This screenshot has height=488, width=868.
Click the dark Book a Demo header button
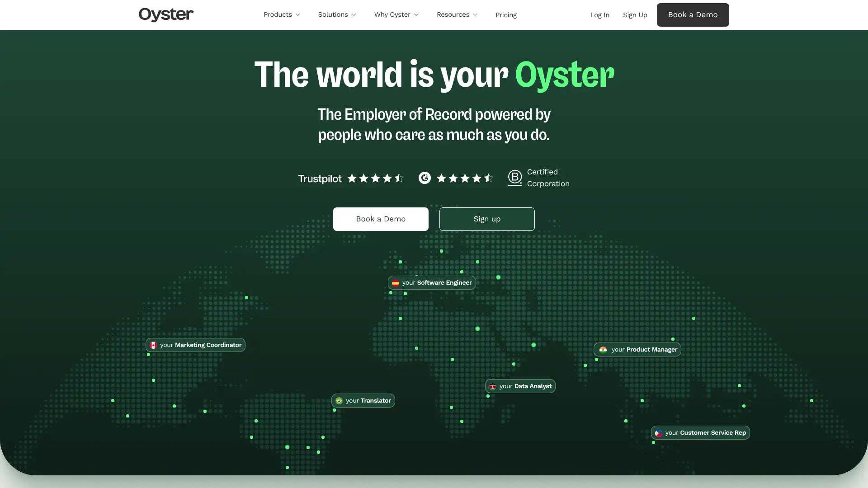coord(693,15)
